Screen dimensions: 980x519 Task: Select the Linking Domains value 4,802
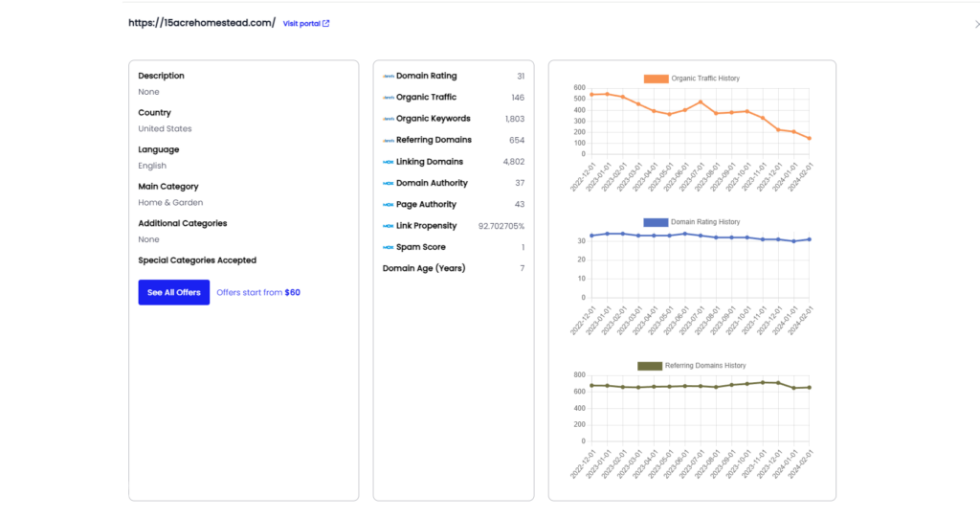pos(514,161)
